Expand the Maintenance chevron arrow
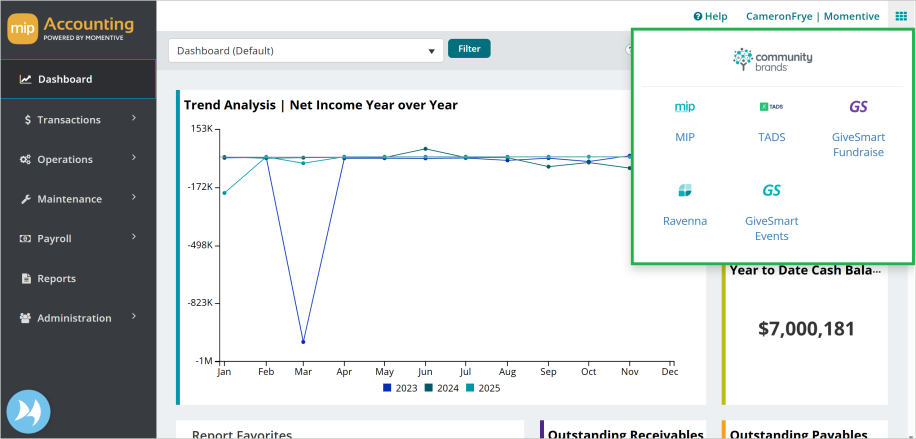 tap(134, 198)
